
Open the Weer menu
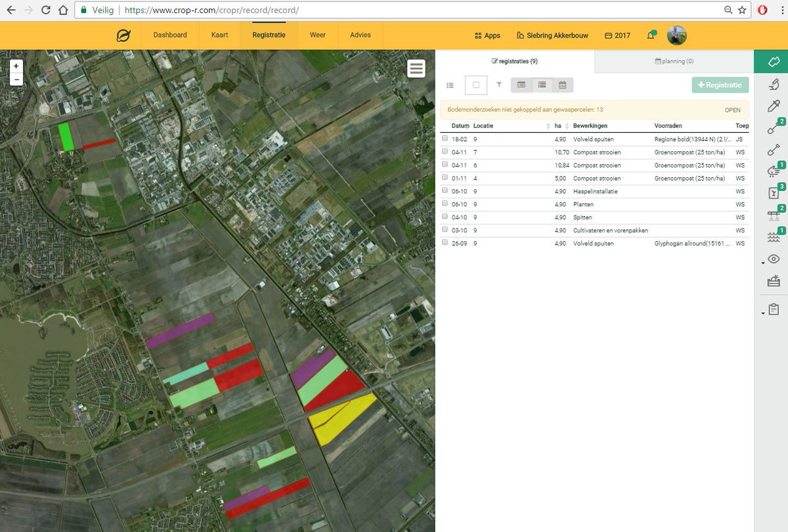tap(318, 35)
